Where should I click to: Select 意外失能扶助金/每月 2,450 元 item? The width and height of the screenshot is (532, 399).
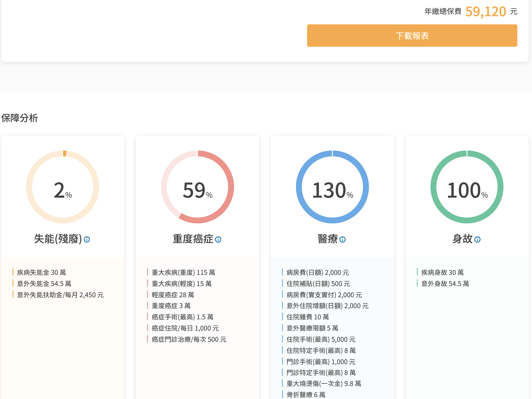60,295
